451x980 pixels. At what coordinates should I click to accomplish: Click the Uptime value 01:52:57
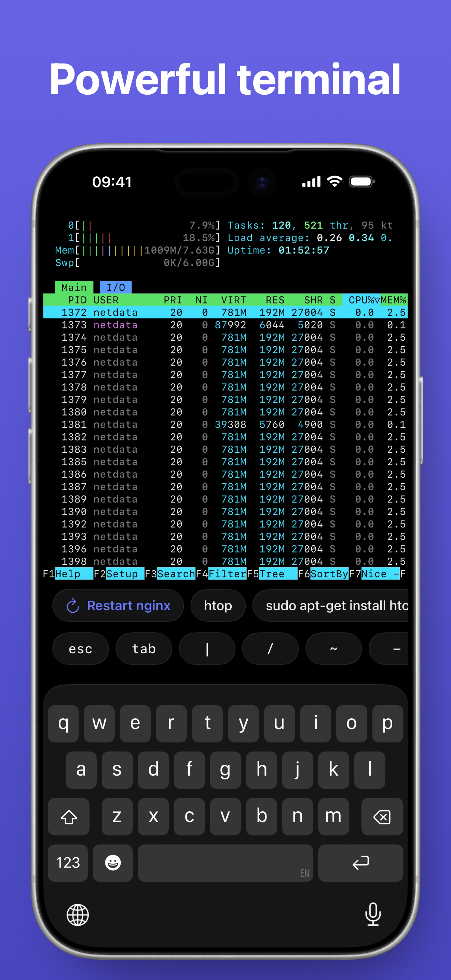pyautogui.click(x=304, y=250)
